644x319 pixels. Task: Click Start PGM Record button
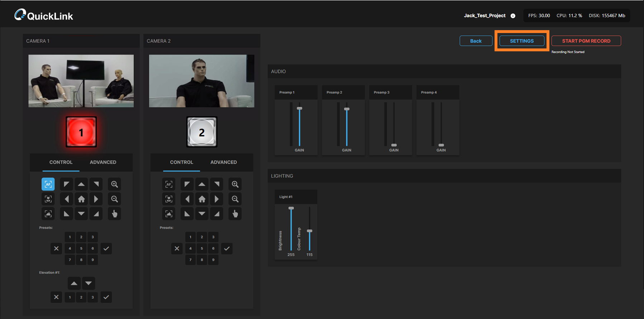click(586, 41)
